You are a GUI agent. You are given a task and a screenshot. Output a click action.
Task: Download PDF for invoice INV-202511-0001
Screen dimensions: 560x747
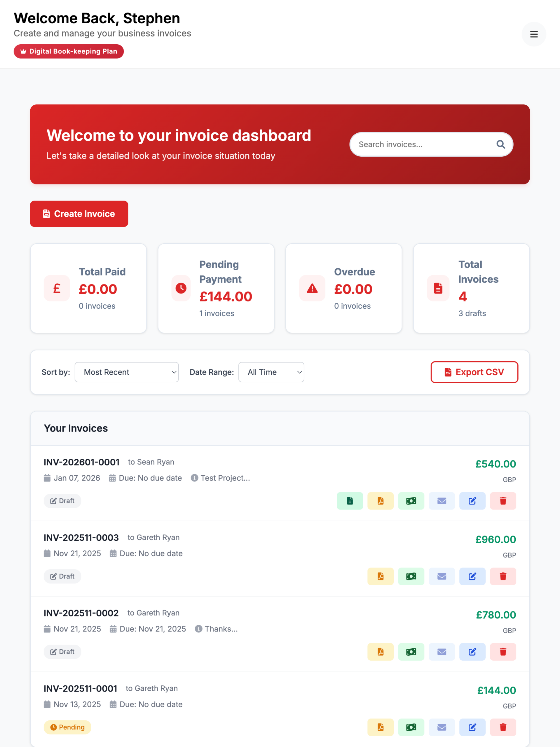coord(380,727)
